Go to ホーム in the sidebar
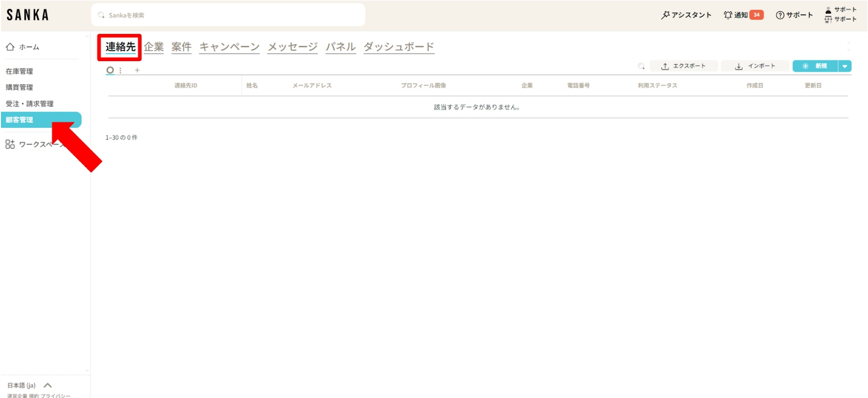Image resolution: width=868 pixels, height=398 pixels. click(23, 47)
